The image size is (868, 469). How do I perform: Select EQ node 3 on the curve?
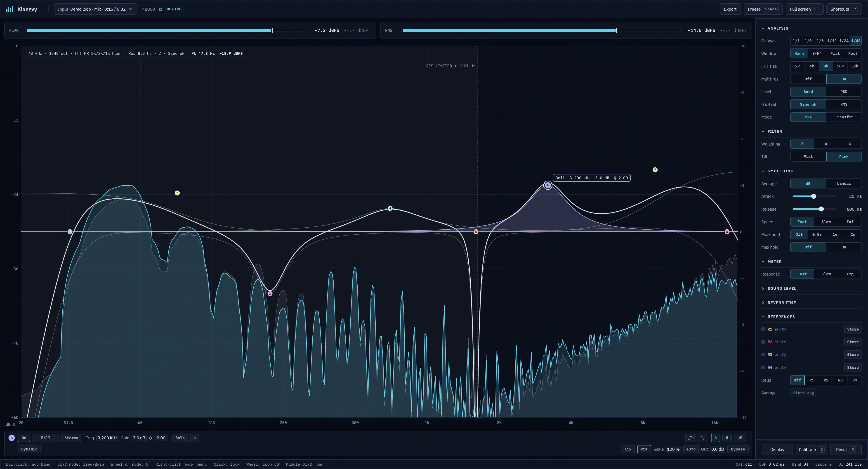(x=270, y=294)
